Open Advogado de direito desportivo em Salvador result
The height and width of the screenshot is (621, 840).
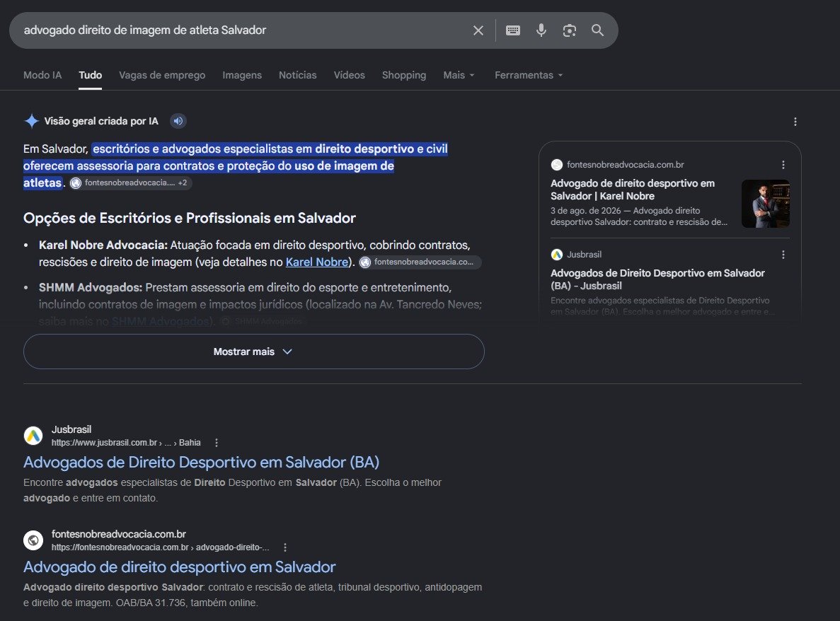click(x=180, y=567)
